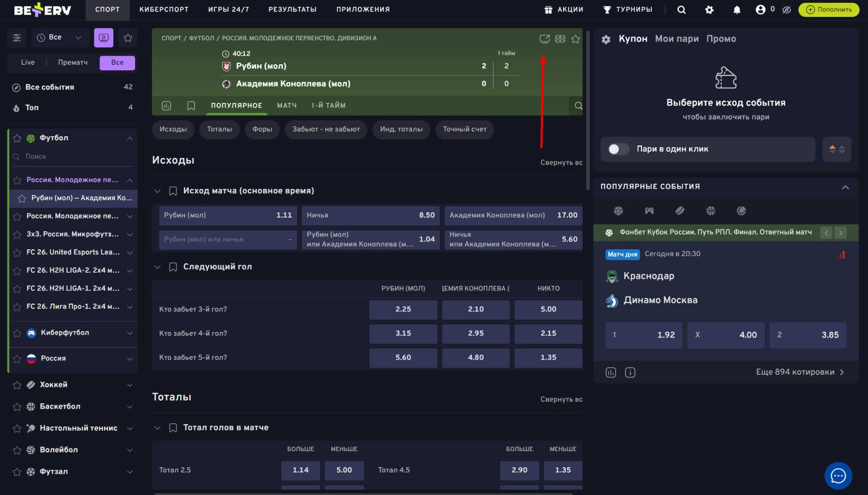Image resolution: width=868 pixels, height=495 pixels.
Task: Filter popular events by hockey icon
Action: pos(680,211)
